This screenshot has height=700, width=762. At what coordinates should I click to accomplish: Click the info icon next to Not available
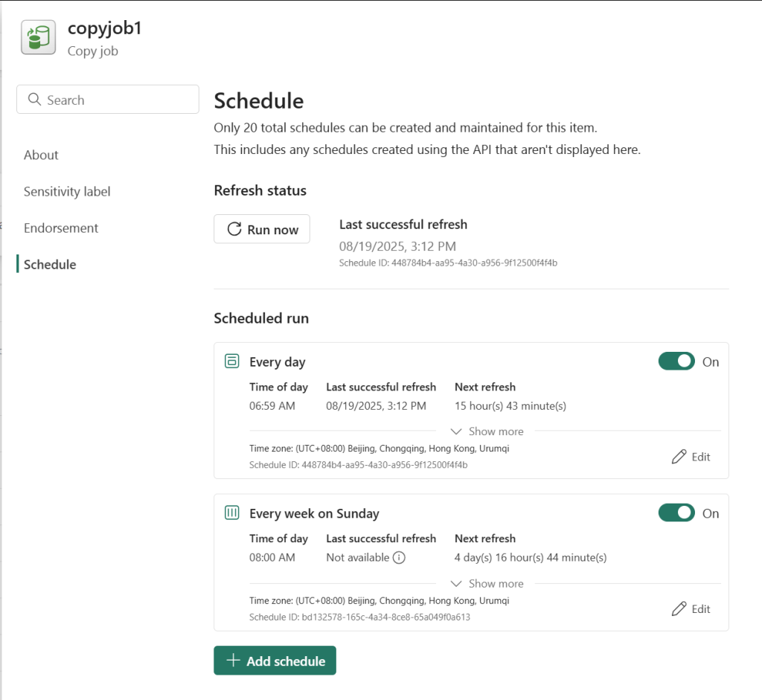tap(399, 557)
